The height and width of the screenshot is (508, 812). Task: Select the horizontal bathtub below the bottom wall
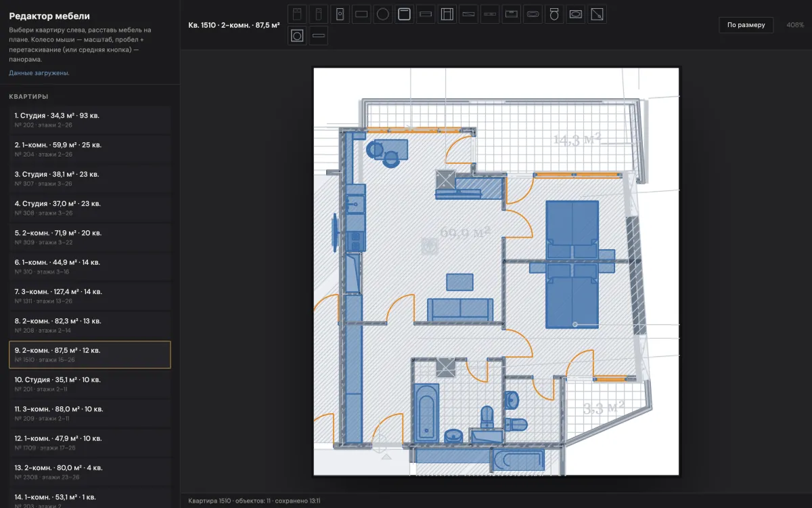tap(519, 459)
